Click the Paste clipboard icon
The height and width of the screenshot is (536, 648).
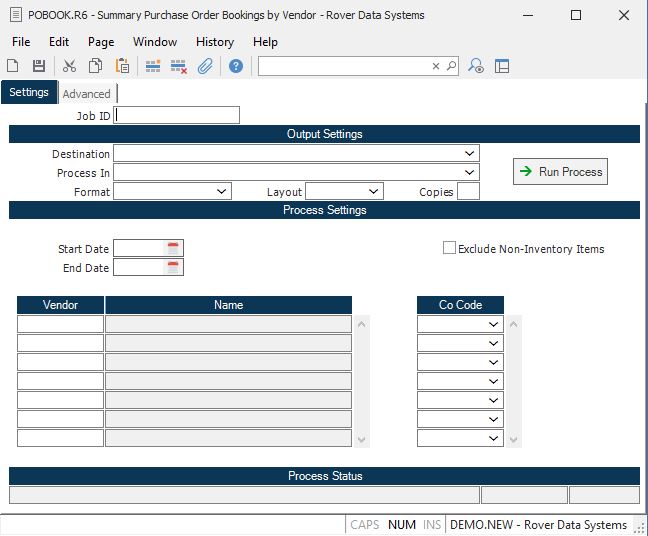(x=122, y=66)
